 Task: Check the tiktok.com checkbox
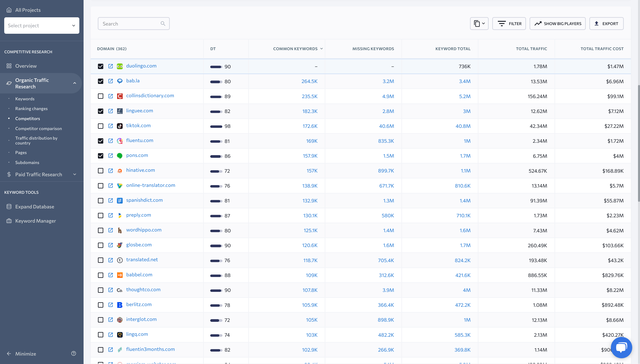click(x=101, y=126)
